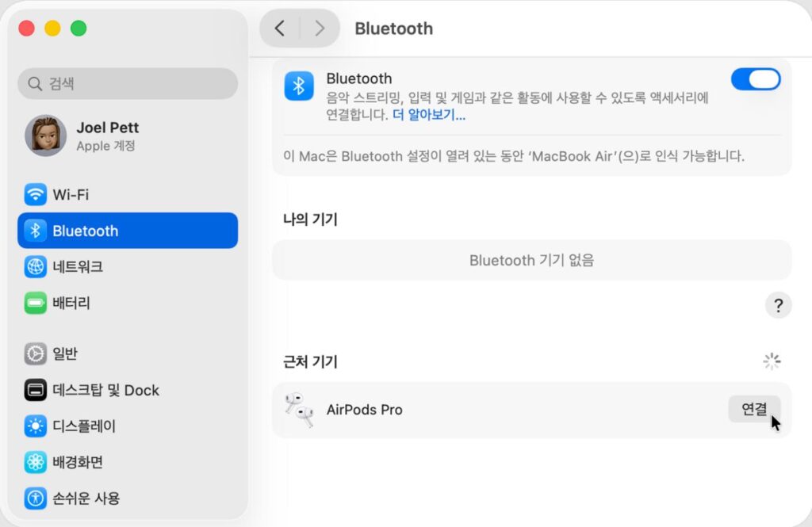Screen dimensions: 812x527
Task: Click the green battery icon beside 배터리
Action: point(35,303)
